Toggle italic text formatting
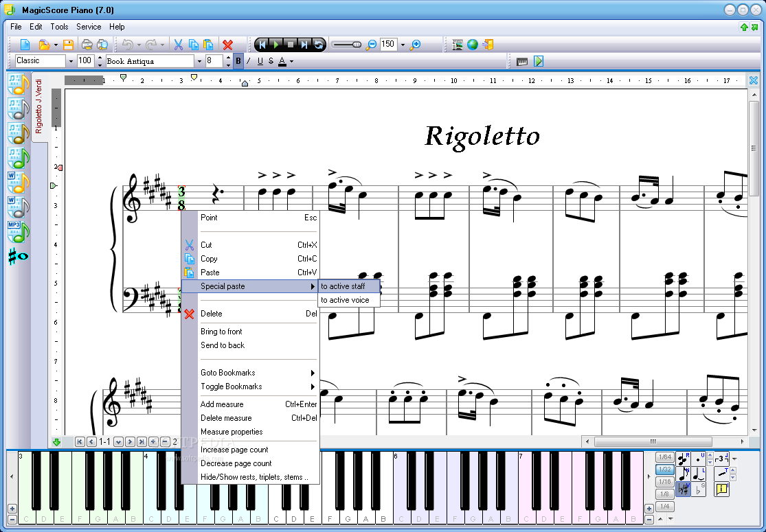This screenshot has height=532, width=766. (x=249, y=61)
